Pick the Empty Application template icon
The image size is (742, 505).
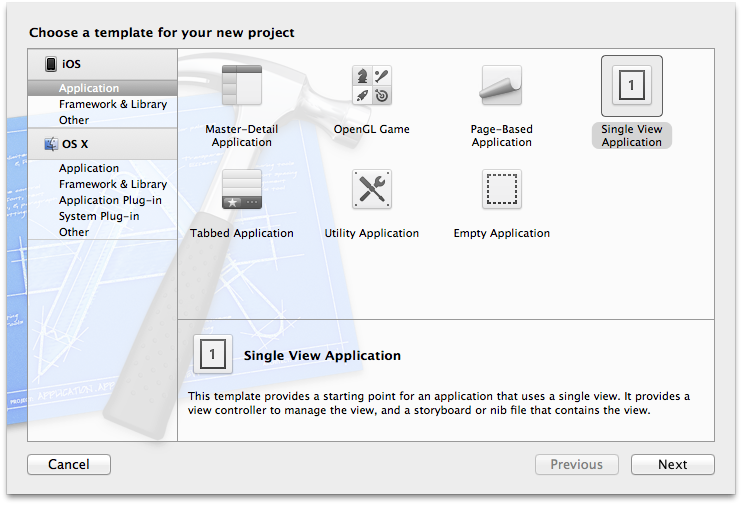(502, 189)
